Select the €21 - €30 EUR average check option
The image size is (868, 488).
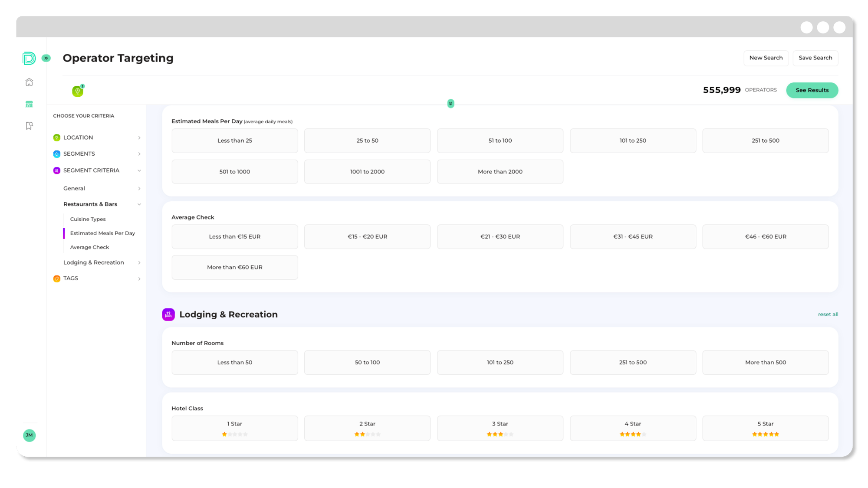[500, 236]
